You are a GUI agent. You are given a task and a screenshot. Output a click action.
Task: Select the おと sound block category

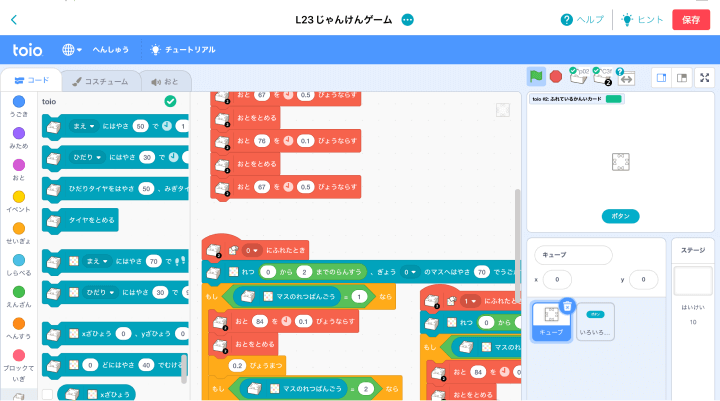pos(19,170)
